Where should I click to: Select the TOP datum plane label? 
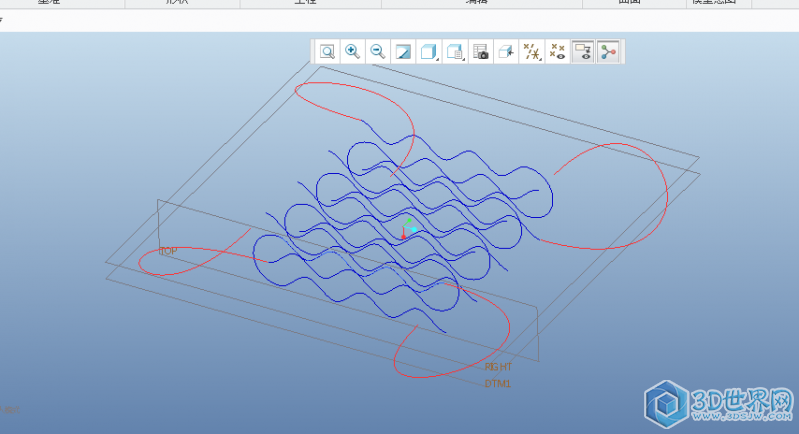click(168, 251)
